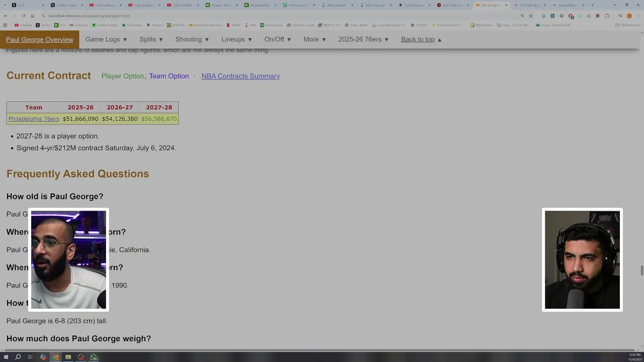Image resolution: width=644 pixels, height=362 pixels.
Task: Go to the browser home page icon
Action: point(33,16)
